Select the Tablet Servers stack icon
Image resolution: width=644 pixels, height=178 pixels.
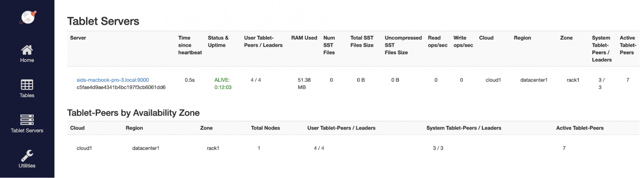coord(27,120)
